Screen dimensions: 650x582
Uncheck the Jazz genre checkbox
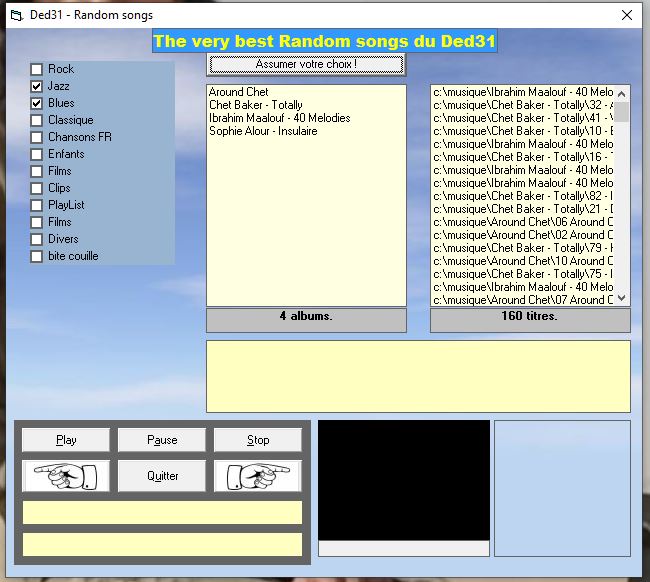click(37, 87)
